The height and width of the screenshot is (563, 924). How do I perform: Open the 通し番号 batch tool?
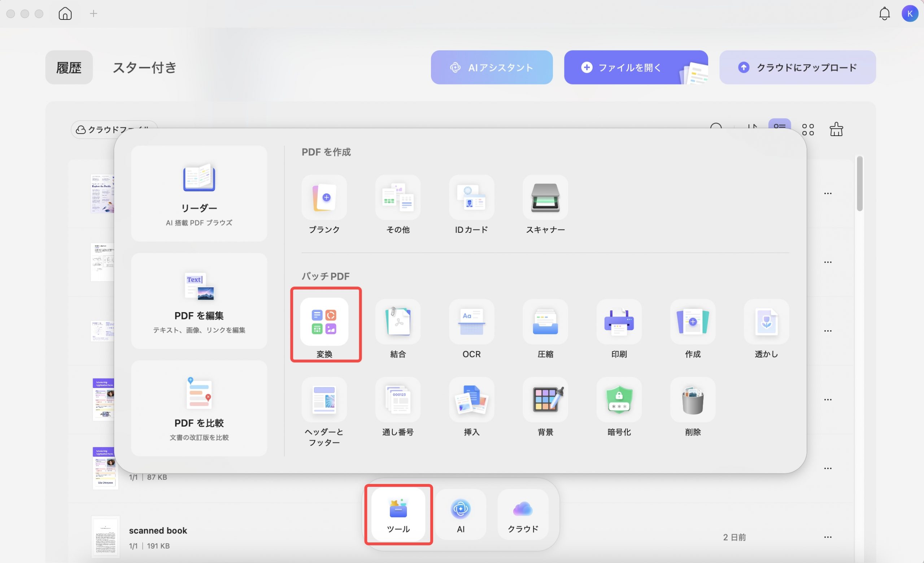tap(398, 400)
